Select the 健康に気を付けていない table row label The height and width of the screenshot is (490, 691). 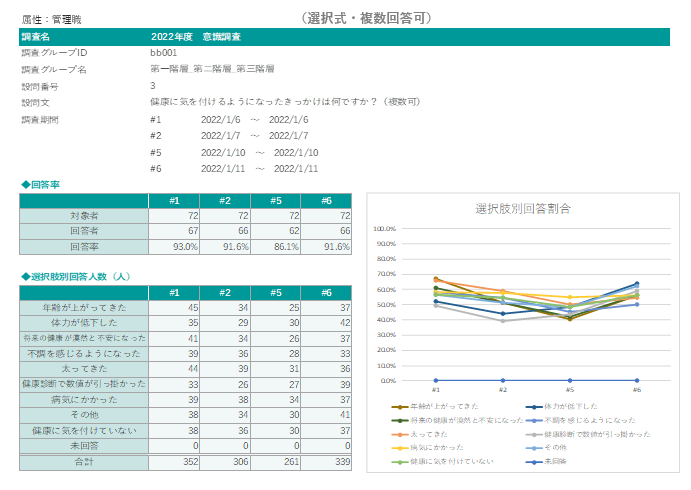pos(84,431)
